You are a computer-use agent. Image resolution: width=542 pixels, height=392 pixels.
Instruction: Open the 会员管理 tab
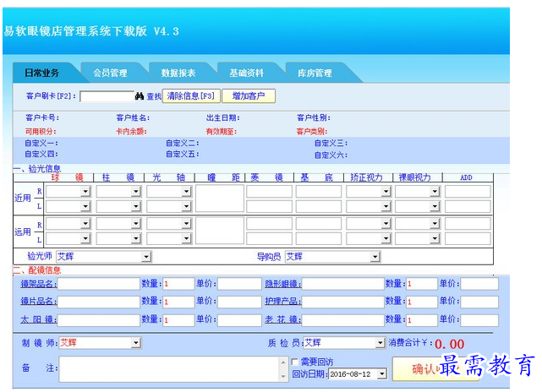point(110,73)
